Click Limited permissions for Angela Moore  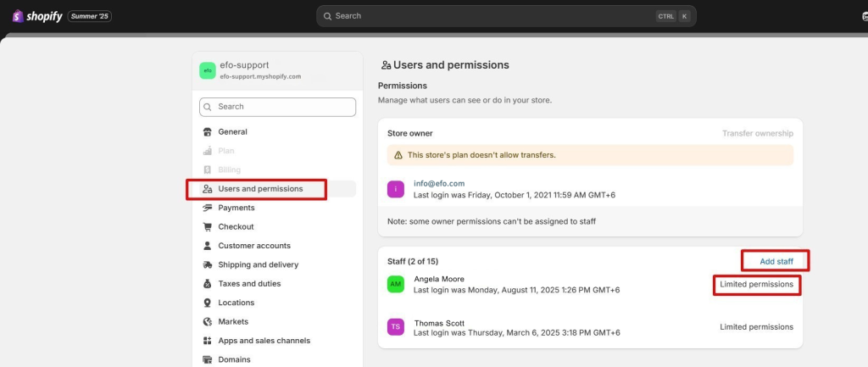pos(756,284)
